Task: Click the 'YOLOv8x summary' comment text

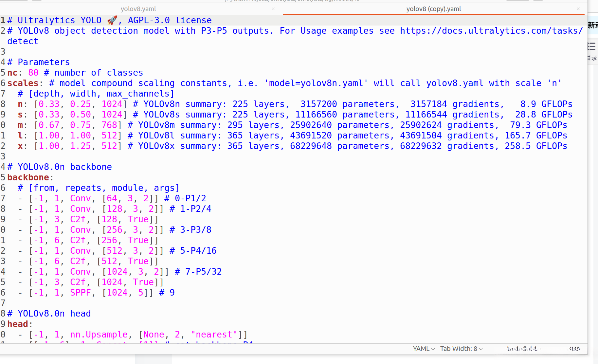Action: 180,146
